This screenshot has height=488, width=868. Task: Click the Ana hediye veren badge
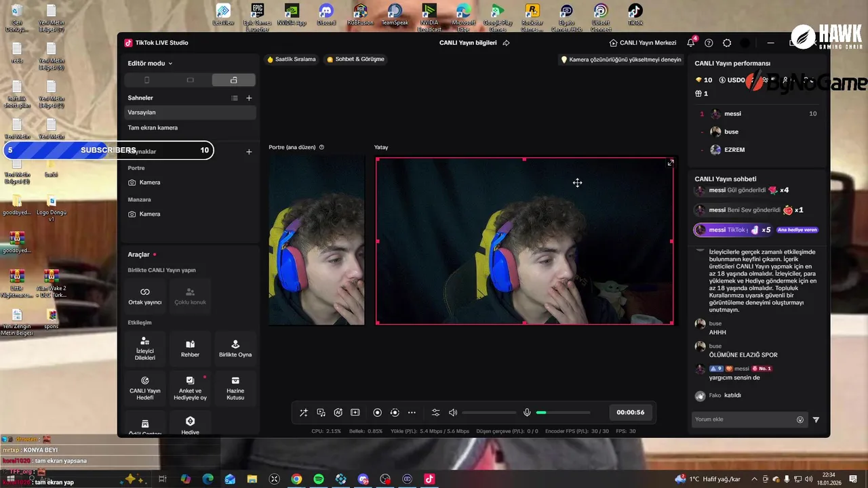click(x=797, y=230)
